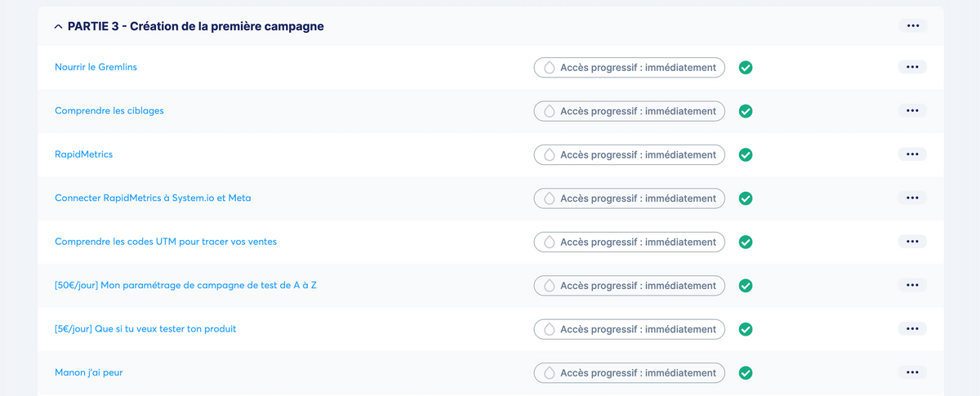Open three-dot menu for codes UTM row
980x396 pixels.
(912, 242)
